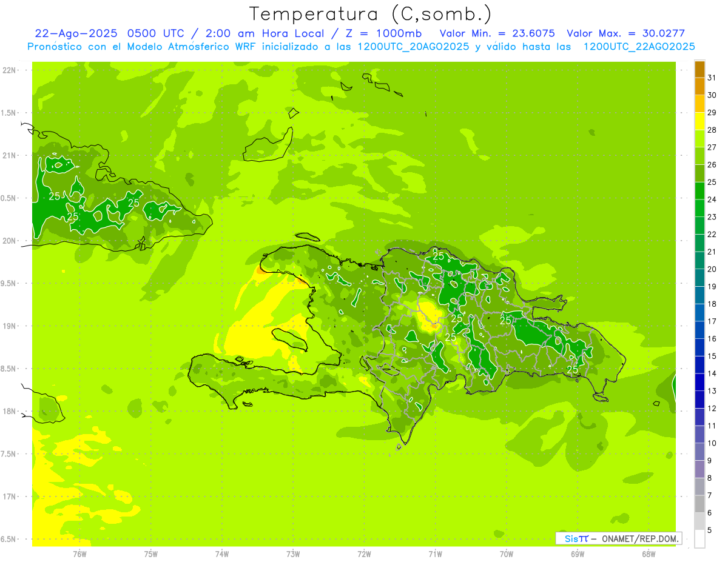Click the "19N" latitude label
The image size is (728, 562).
[x=9, y=326]
